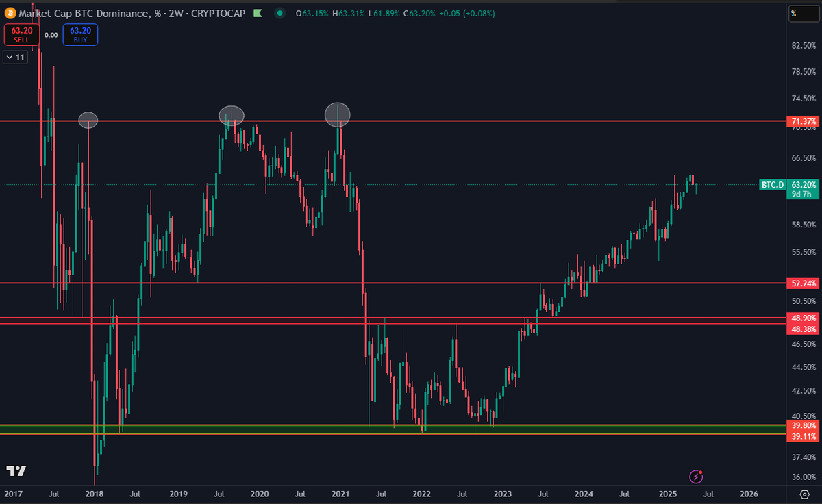This screenshot has width=822, height=504.
Task: Click the 2026 time axis label
Action: (749, 494)
